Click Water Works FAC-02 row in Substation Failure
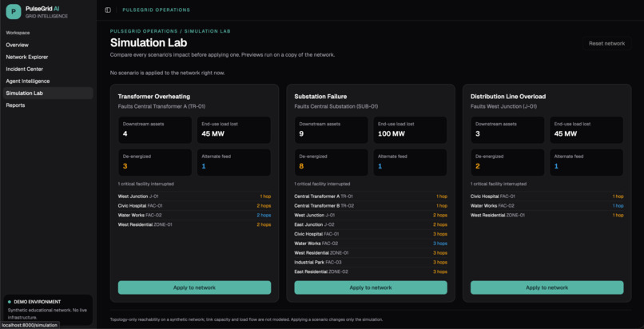The image size is (644, 329). (x=371, y=244)
